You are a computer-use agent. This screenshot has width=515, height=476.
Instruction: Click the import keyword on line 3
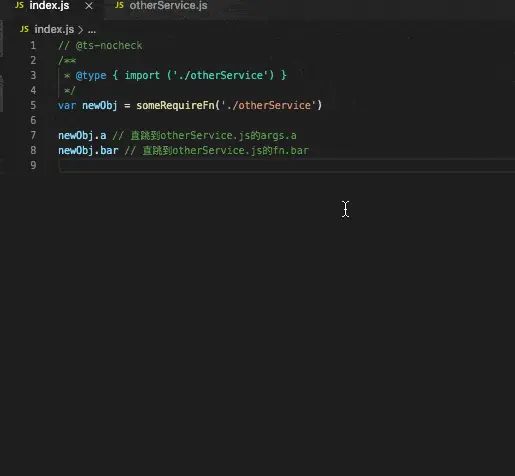[142, 76]
